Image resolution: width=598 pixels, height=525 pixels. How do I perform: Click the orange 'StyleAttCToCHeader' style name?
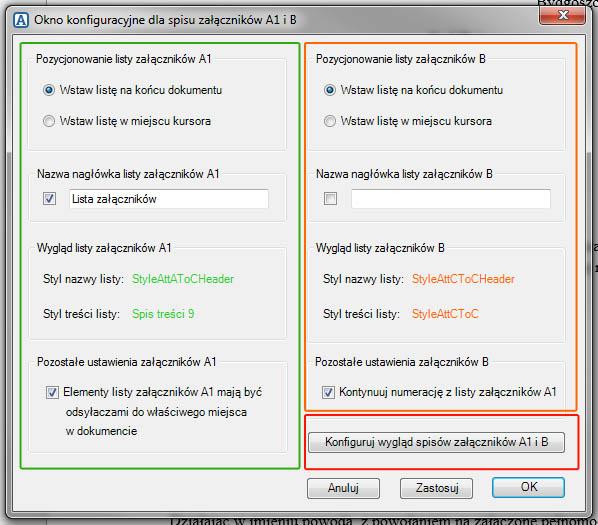coord(463,279)
